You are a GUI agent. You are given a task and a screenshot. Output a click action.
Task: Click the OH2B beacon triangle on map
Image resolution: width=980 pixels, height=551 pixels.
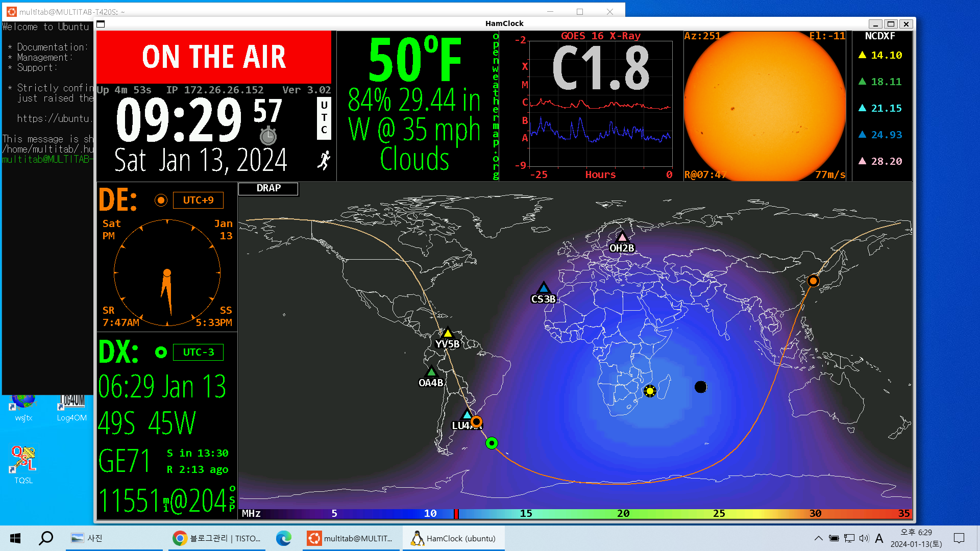[x=622, y=237]
